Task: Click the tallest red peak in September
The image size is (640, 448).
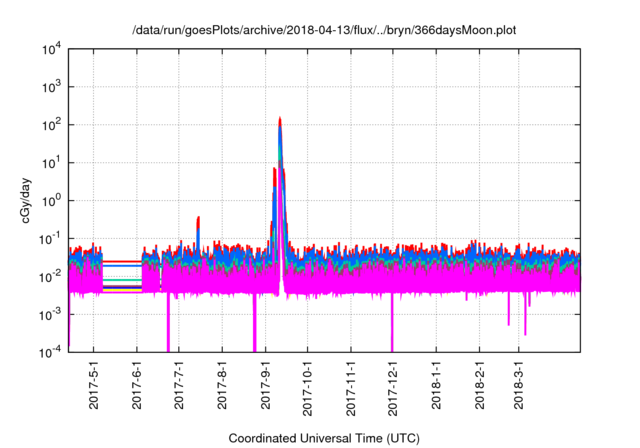Action: pos(280,119)
